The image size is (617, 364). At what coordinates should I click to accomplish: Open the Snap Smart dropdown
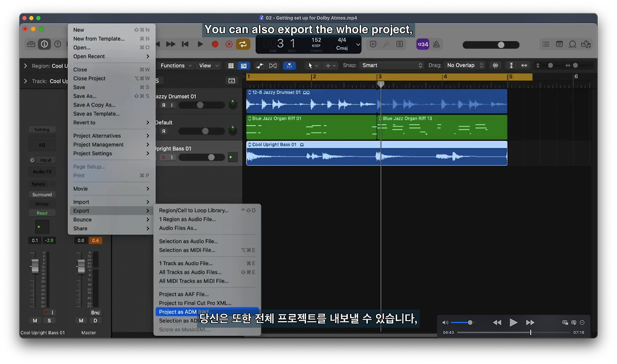coord(392,65)
